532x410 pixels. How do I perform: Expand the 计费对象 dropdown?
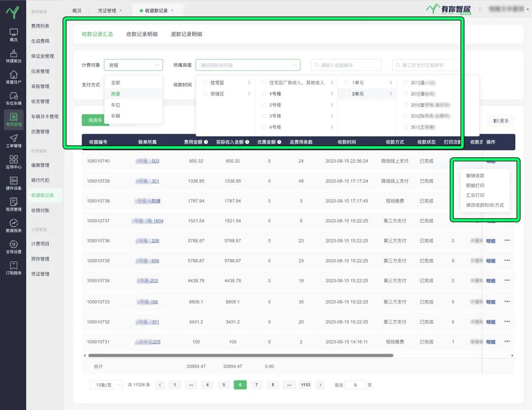point(133,65)
